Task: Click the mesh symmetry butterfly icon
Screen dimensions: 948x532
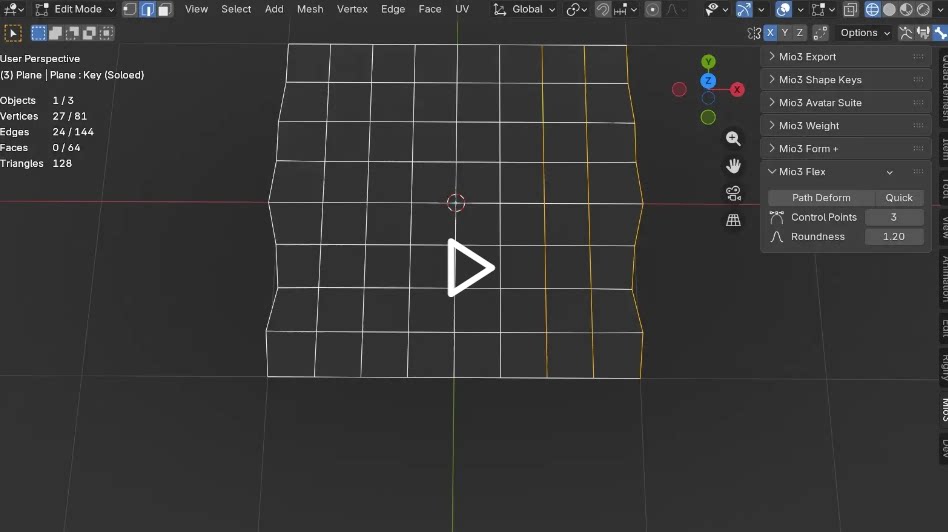Action: click(x=754, y=33)
